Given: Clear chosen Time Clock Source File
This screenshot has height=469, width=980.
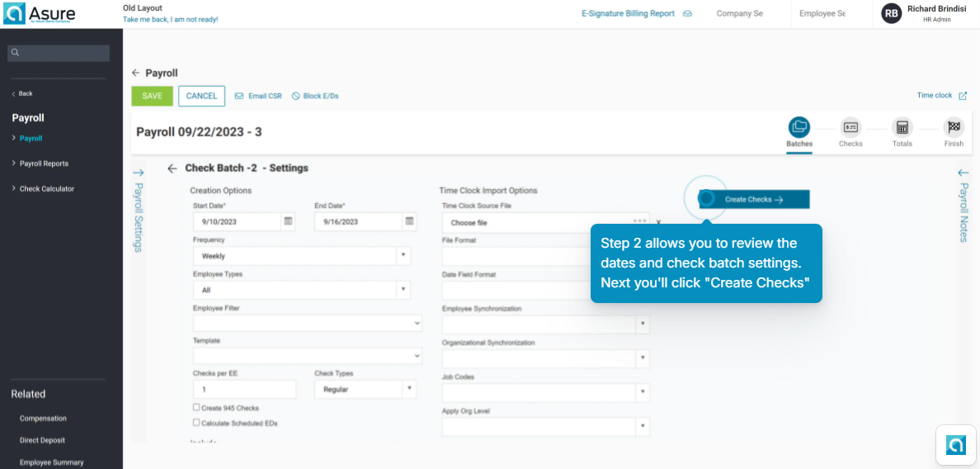Looking at the screenshot, I should [x=658, y=222].
